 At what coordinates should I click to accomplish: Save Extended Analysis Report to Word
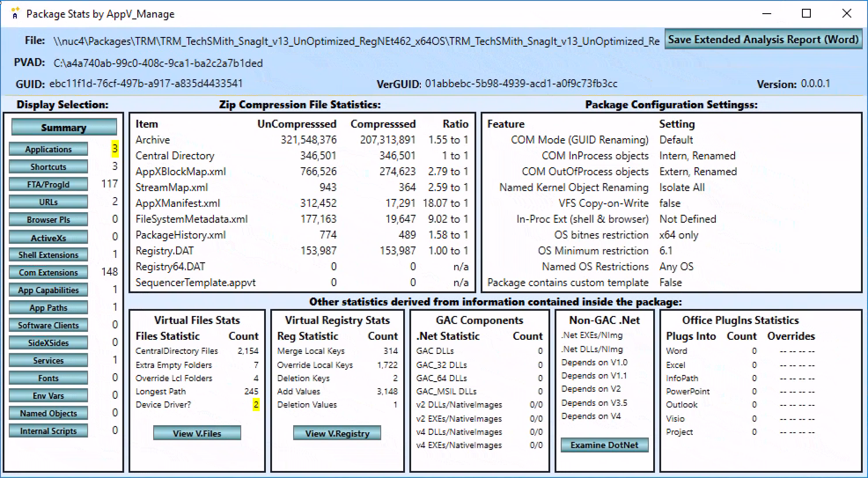(x=763, y=40)
